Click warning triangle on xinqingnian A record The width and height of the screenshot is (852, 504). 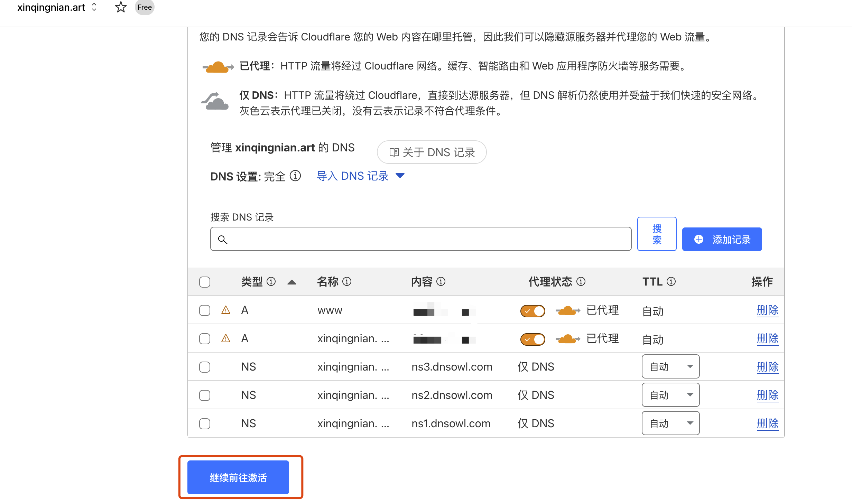click(x=226, y=338)
